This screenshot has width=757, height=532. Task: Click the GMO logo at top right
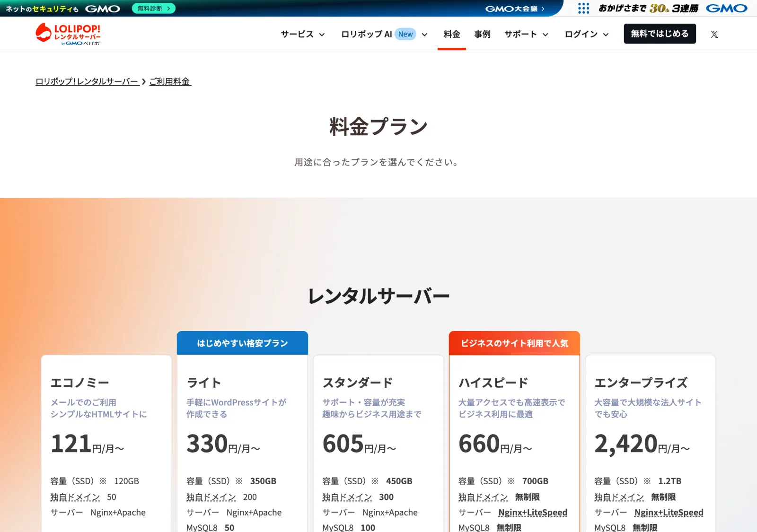[x=727, y=9]
